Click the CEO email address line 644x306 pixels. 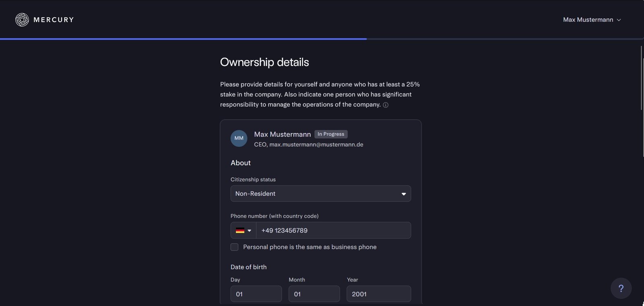coord(308,144)
